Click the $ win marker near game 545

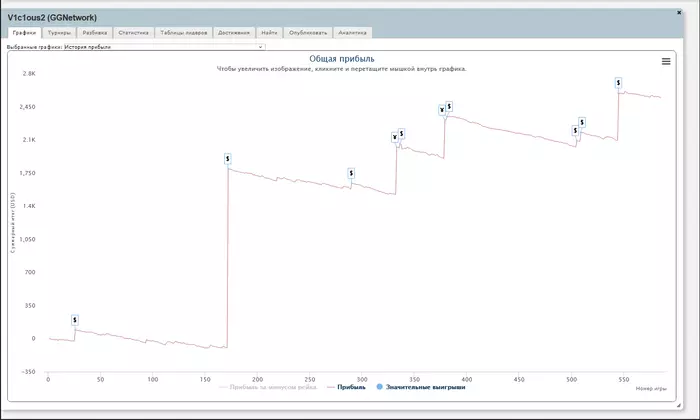point(618,83)
